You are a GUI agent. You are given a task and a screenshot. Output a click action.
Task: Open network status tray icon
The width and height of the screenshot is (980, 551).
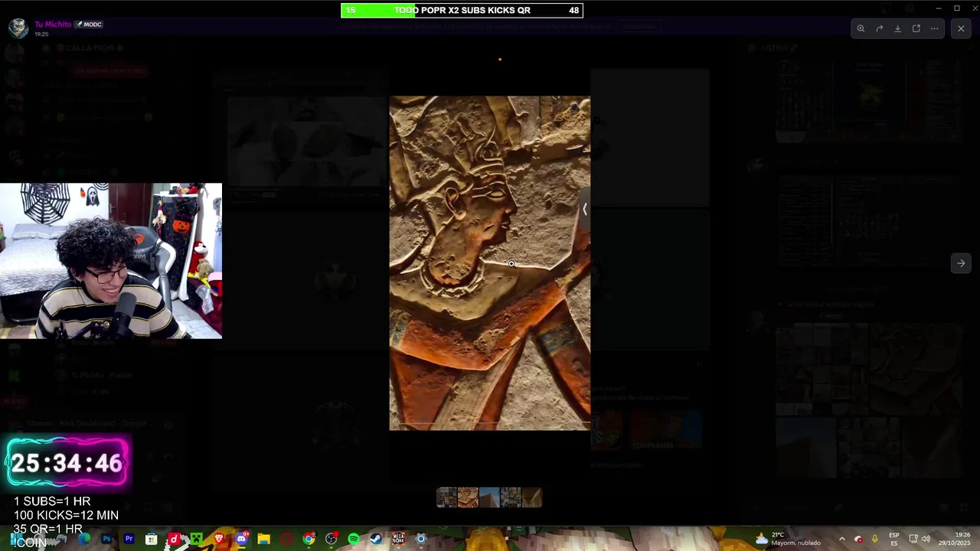coord(913,540)
